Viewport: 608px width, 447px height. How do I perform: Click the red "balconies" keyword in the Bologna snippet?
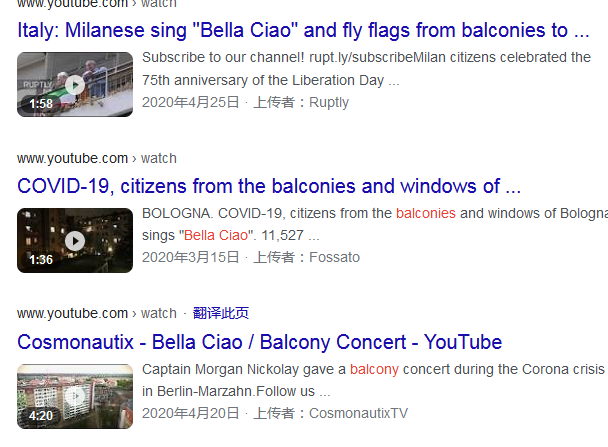click(425, 213)
